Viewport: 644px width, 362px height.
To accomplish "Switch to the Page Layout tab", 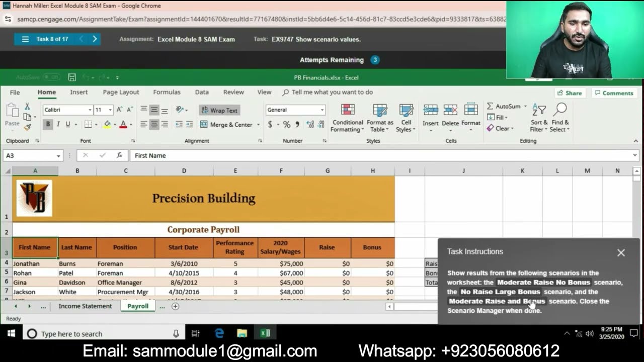I will pos(121,92).
